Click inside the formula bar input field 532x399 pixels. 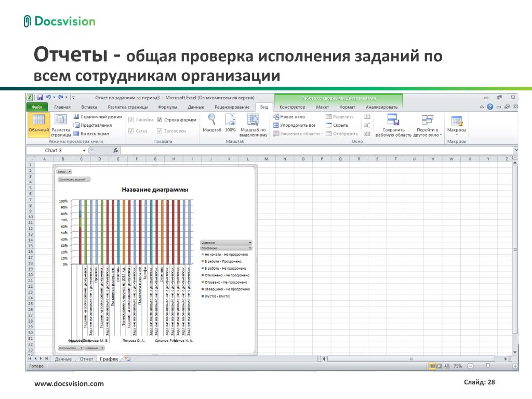[x=317, y=150]
